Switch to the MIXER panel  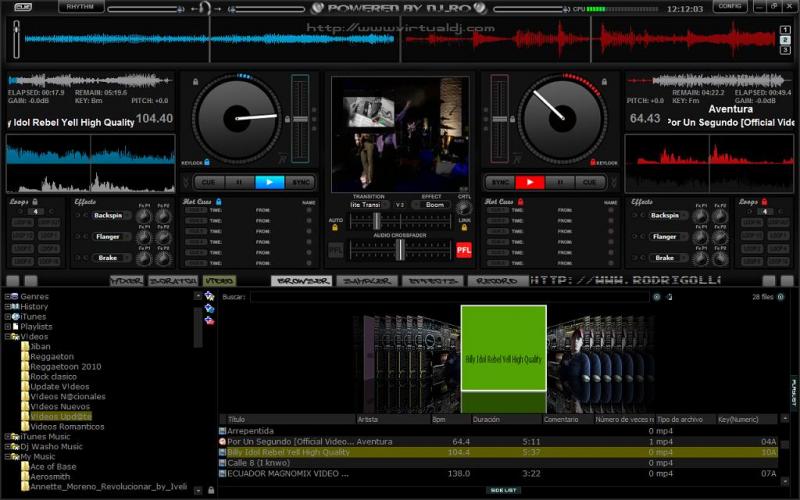click(x=127, y=281)
